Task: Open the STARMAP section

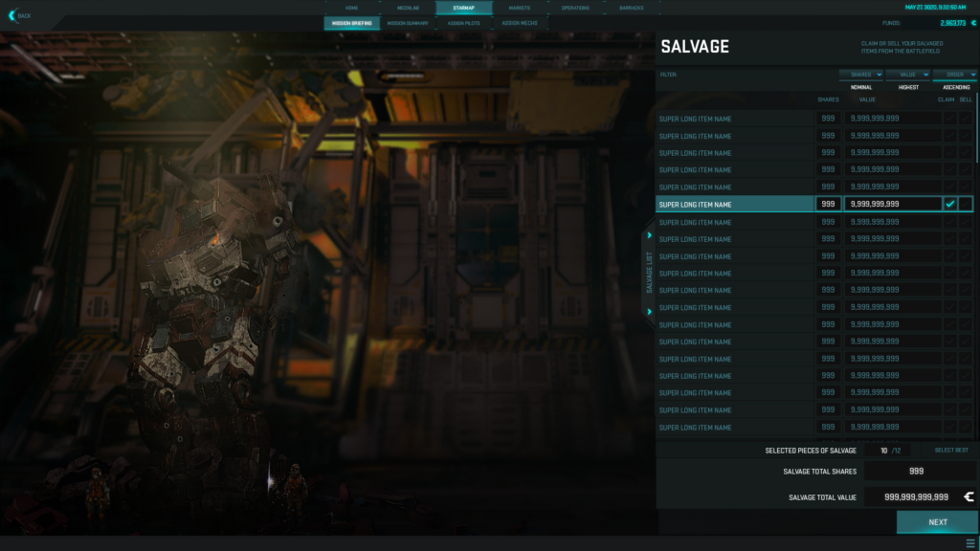Action: (x=464, y=8)
